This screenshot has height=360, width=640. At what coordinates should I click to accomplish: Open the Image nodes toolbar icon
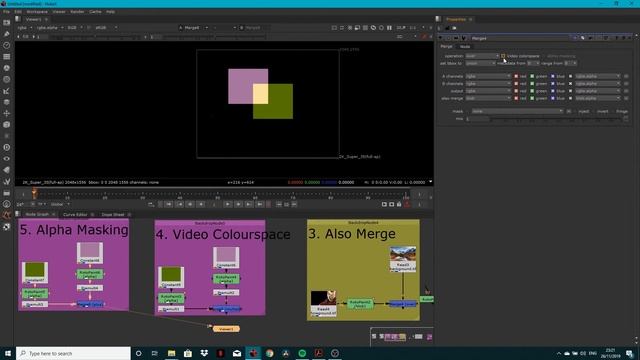(x=7, y=22)
